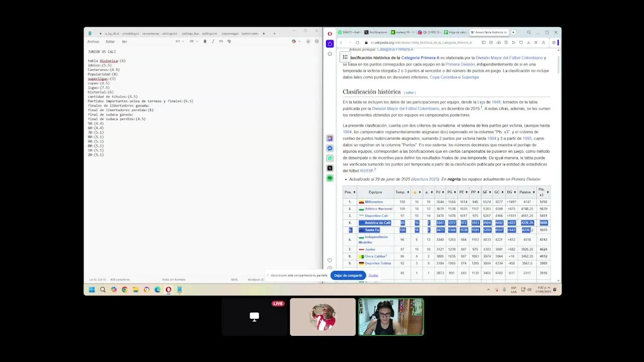Image resolution: width=644 pixels, height=362 pixels.
Task: Open Opera tab search magnifier
Action: click(x=529, y=32)
